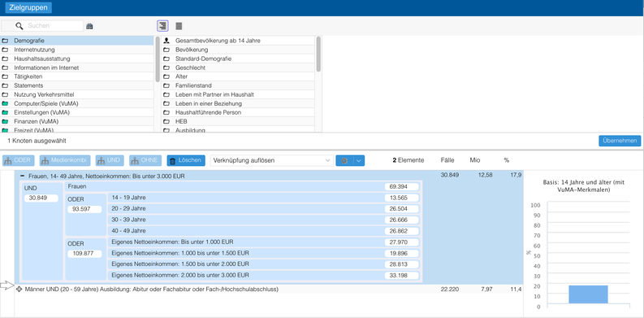Open Finanzen (VuMA) folder

77,121
